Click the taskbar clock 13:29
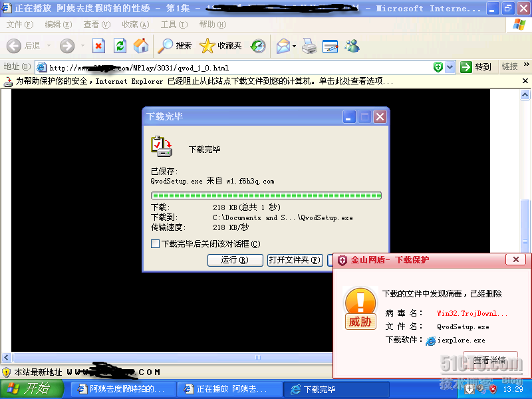Image resolution: width=532 pixels, height=399 pixels. point(513,389)
